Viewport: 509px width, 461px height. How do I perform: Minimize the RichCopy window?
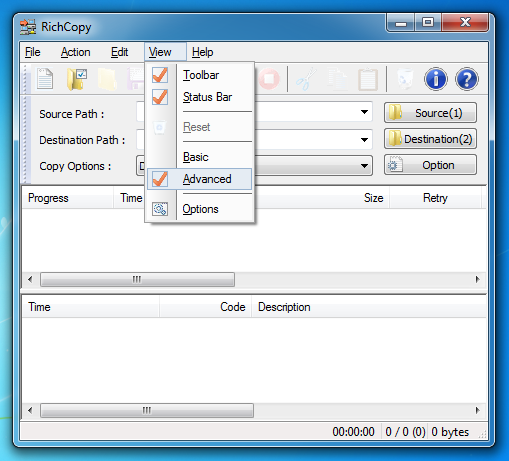tap(401, 23)
